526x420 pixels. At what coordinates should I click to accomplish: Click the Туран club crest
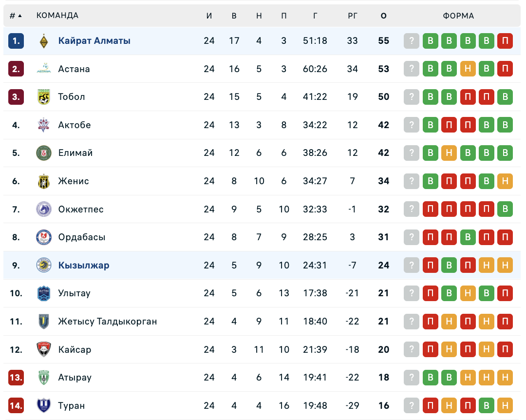[44, 405]
